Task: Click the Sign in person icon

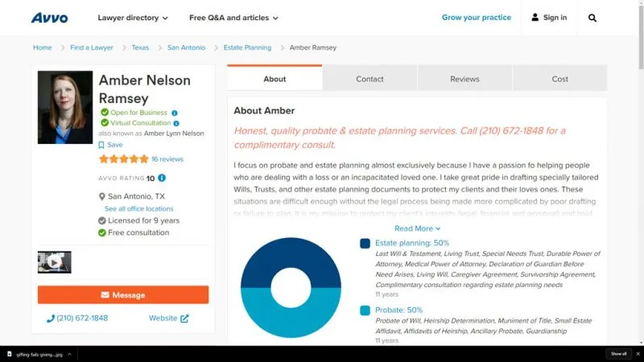Action: pyautogui.click(x=535, y=18)
